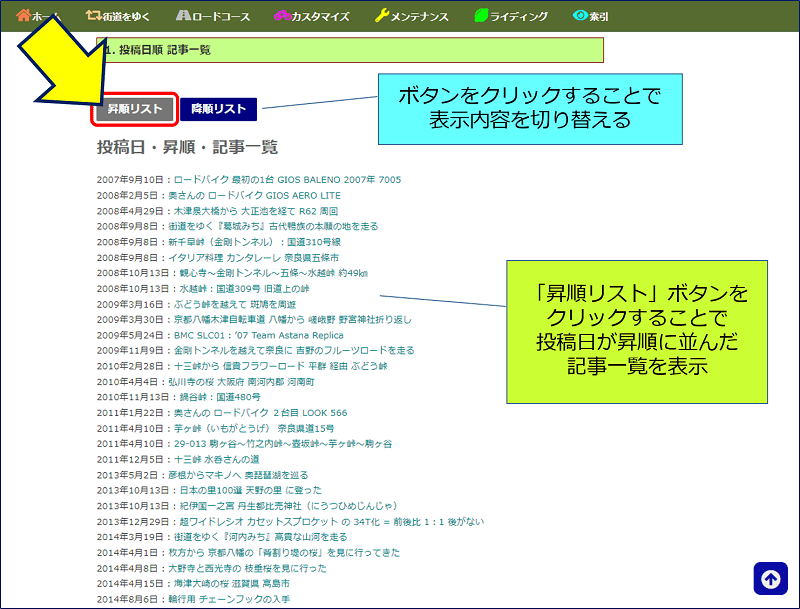Click the blue scroll-to-top arrow button

tap(770, 578)
